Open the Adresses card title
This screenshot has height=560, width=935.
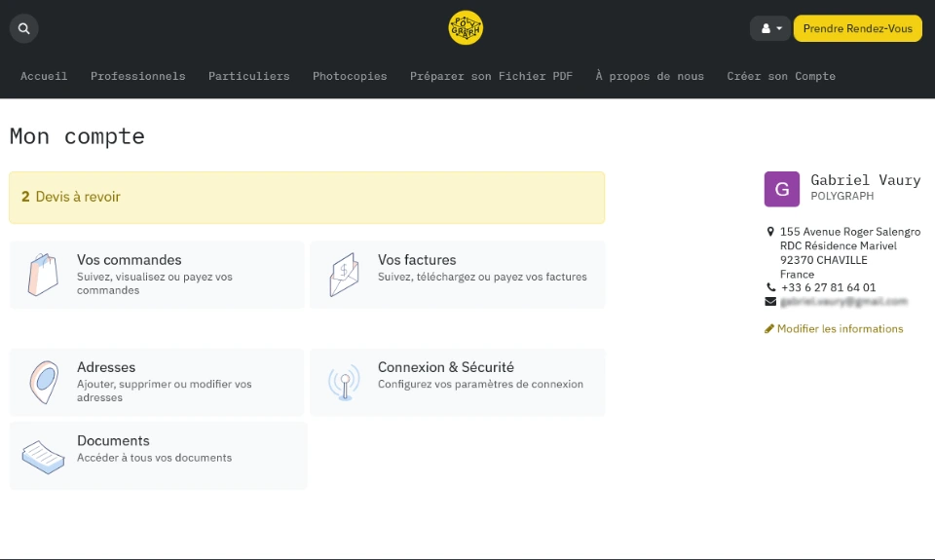[106, 367]
